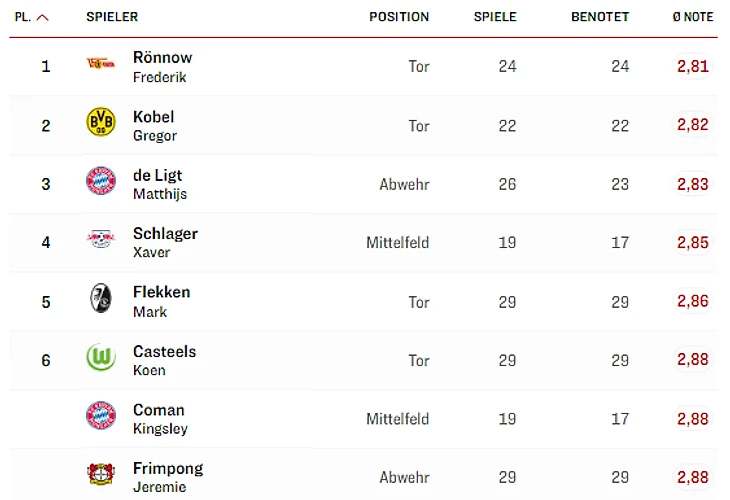Click the Borussia Dortmund BVB logo

[x=100, y=123]
